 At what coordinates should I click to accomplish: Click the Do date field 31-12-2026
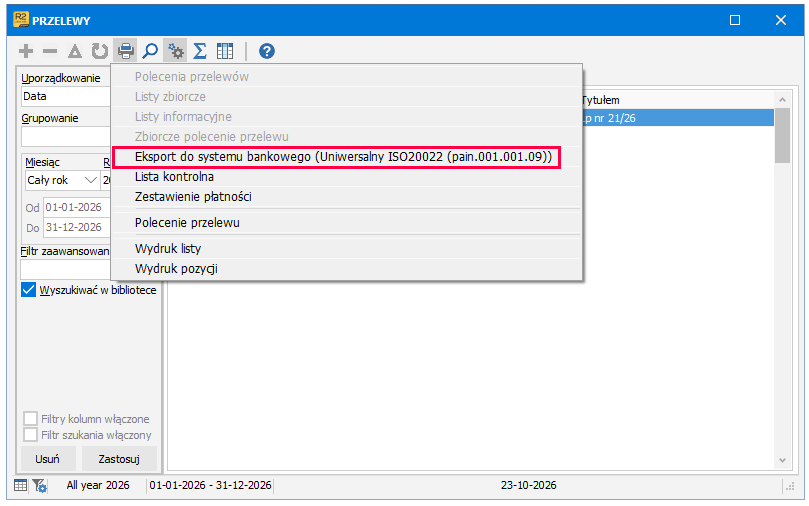pos(77,227)
